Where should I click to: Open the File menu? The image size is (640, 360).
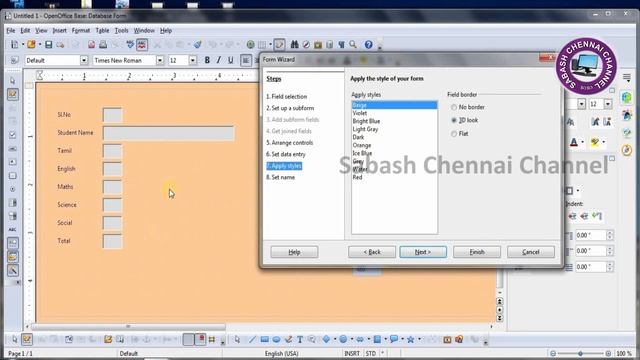(11, 31)
